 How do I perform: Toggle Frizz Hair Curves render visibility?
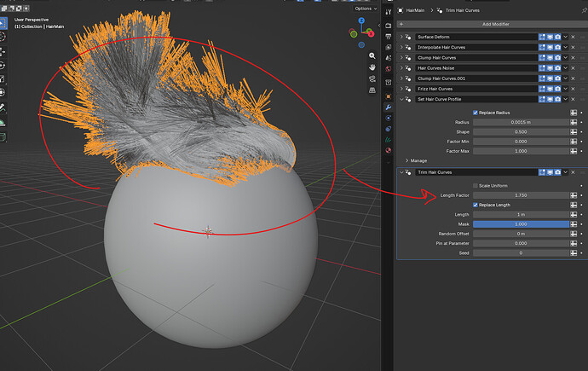click(x=557, y=89)
